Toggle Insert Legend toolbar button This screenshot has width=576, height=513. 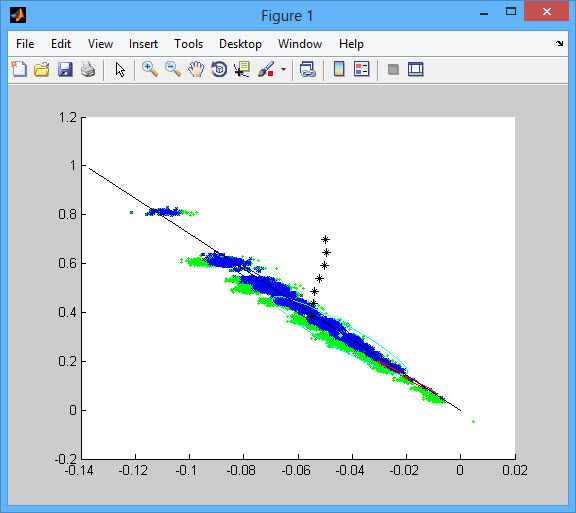pyautogui.click(x=362, y=69)
